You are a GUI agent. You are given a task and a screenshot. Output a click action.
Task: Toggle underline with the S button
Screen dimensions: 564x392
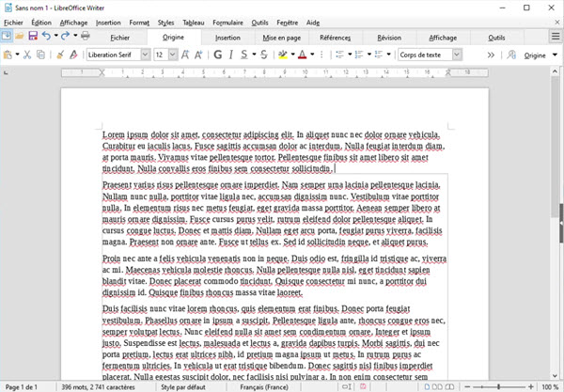244,55
